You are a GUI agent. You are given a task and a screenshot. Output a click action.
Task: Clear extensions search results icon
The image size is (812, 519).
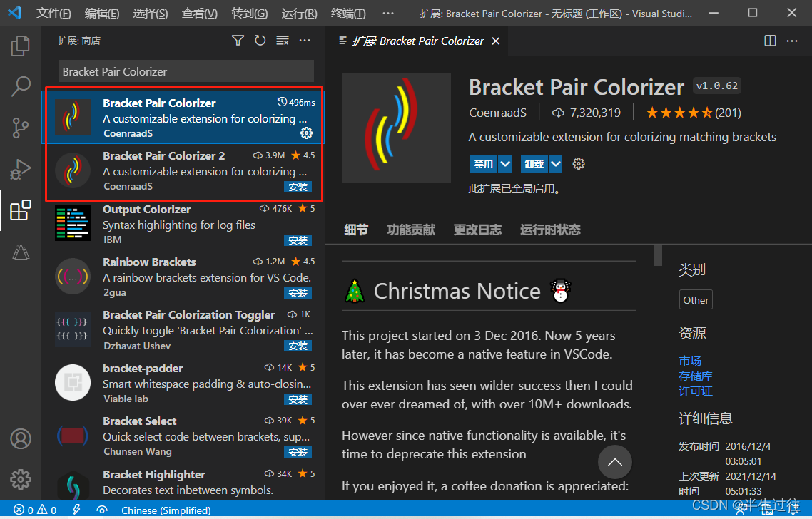click(x=283, y=41)
